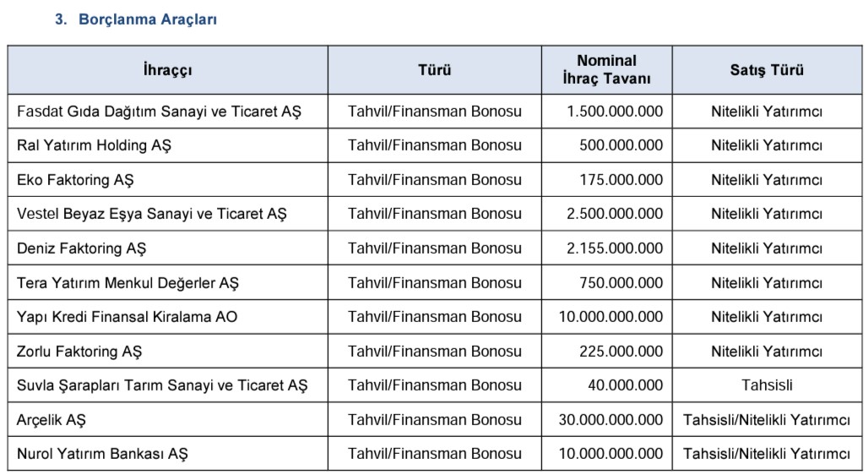Viewport: 868px width, 475px height.
Task: Click the İhraççı column header
Action: [x=168, y=70]
